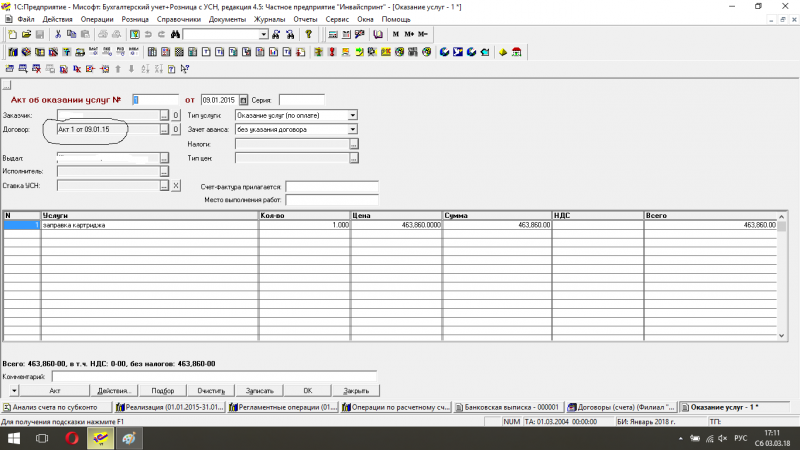Click the M memory button

coord(396,34)
